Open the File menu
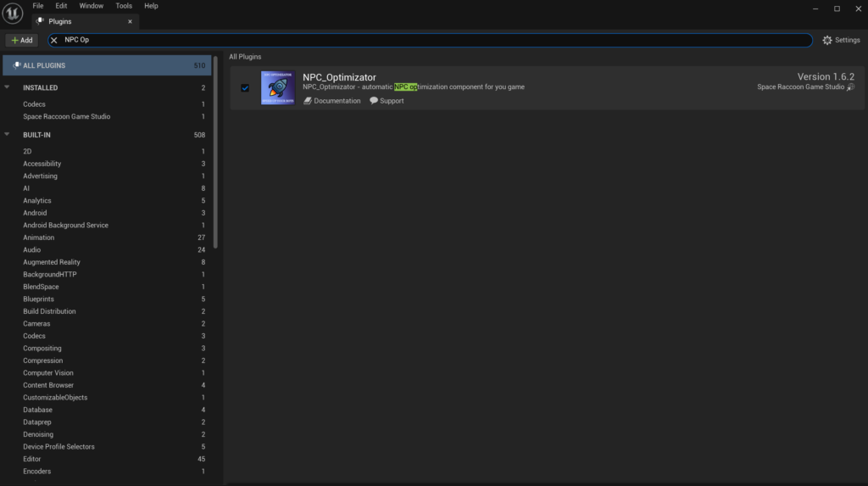The image size is (868, 486). 37,6
